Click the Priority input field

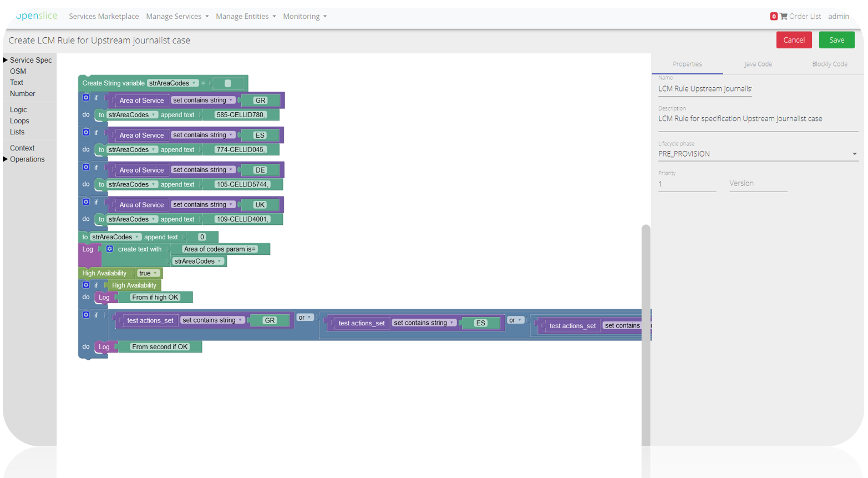(x=687, y=184)
